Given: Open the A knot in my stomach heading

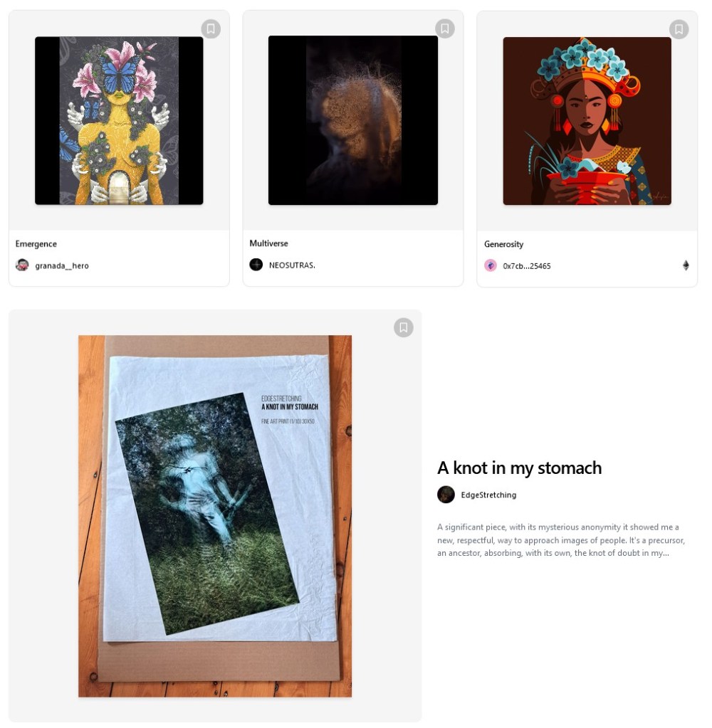Looking at the screenshot, I should coord(520,468).
